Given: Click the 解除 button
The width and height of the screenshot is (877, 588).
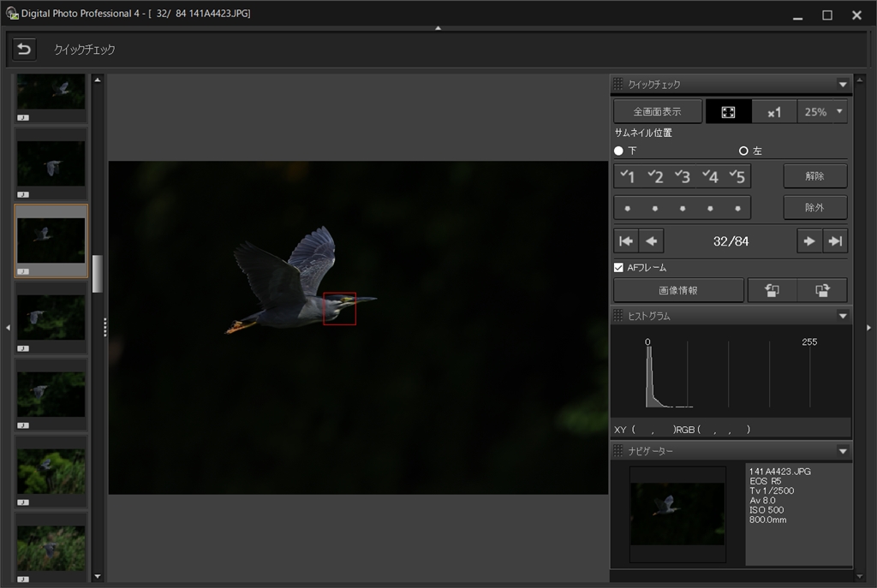Looking at the screenshot, I should pos(814,176).
